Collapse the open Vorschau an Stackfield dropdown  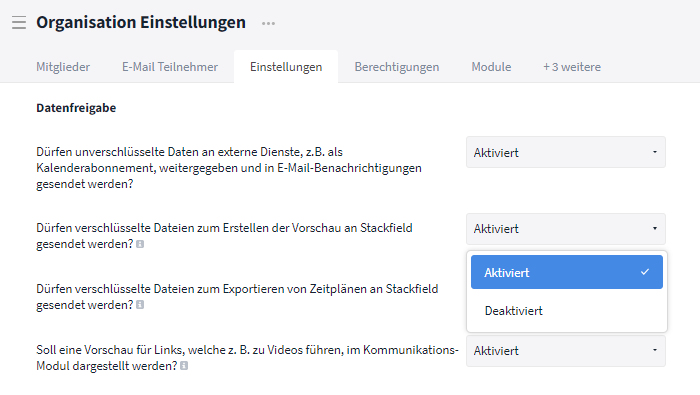point(566,229)
